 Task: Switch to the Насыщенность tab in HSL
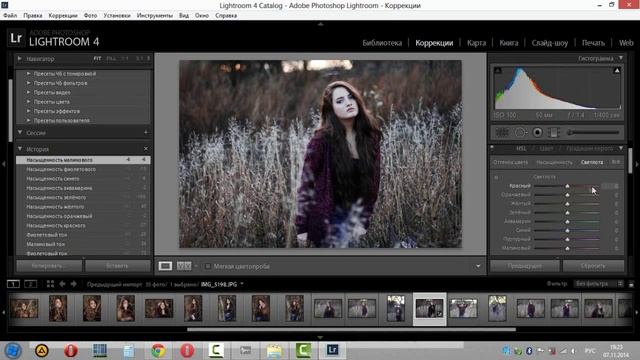[x=554, y=162]
